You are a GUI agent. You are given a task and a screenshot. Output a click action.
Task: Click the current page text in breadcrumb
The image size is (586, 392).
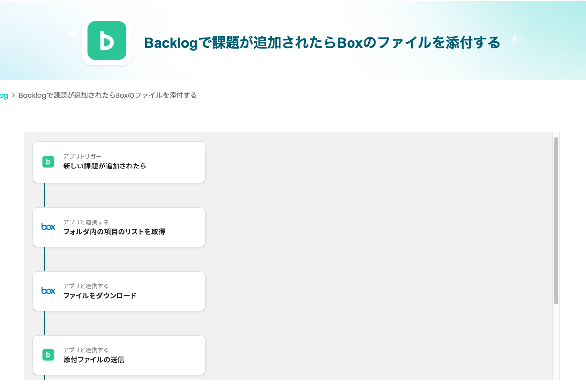[108, 95]
